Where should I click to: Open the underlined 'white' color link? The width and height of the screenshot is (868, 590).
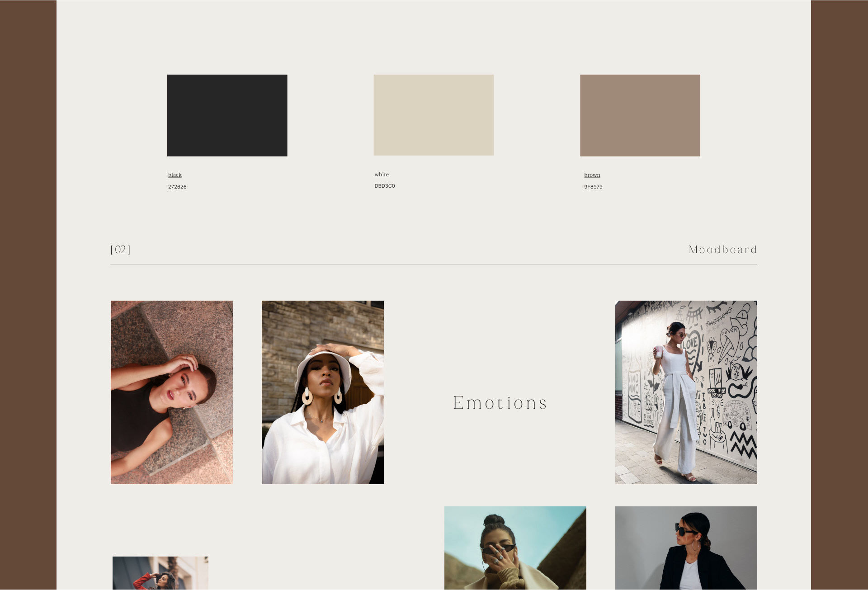pos(381,175)
